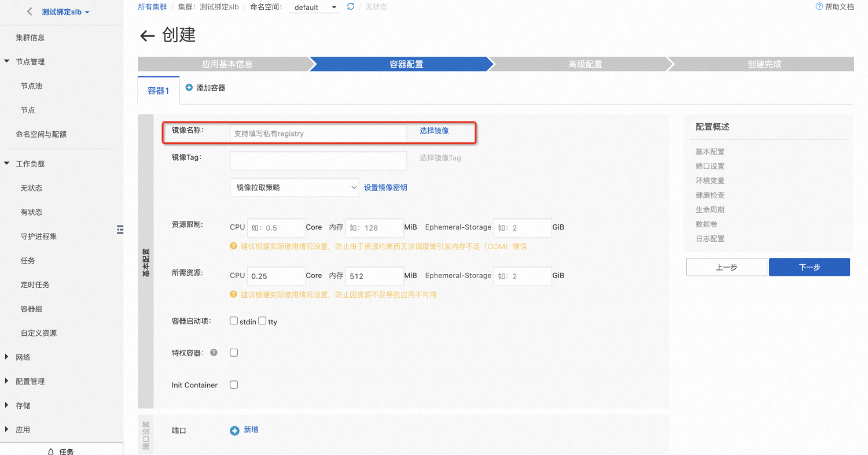Image resolution: width=868 pixels, height=455 pixels.
Task: Open the default namespace dropdown
Action: 314,8
